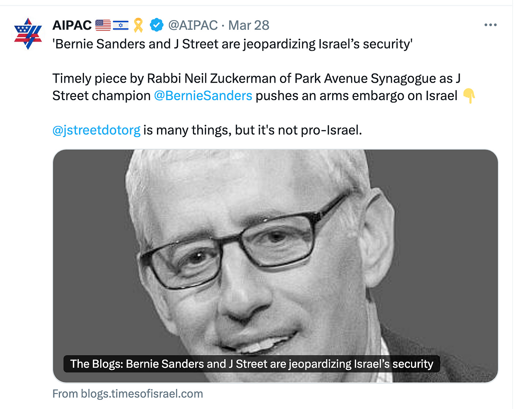Open the article preview card photo
This screenshot has height=409, width=532.
275,266
